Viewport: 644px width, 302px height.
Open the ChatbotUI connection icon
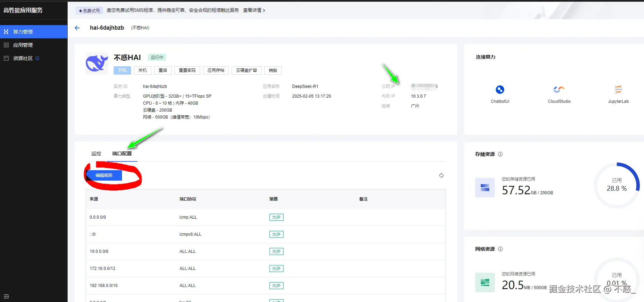click(x=500, y=90)
